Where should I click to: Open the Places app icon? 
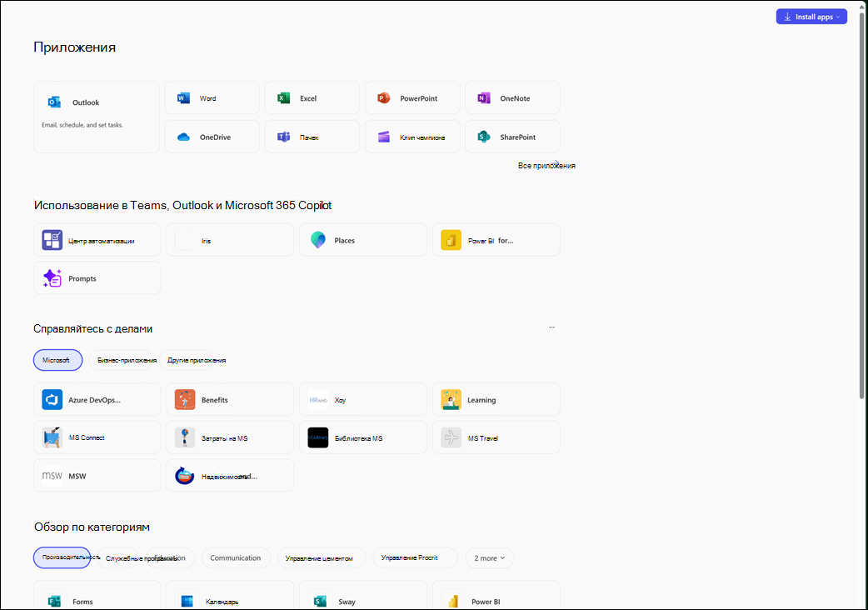pyautogui.click(x=317, y=240)
